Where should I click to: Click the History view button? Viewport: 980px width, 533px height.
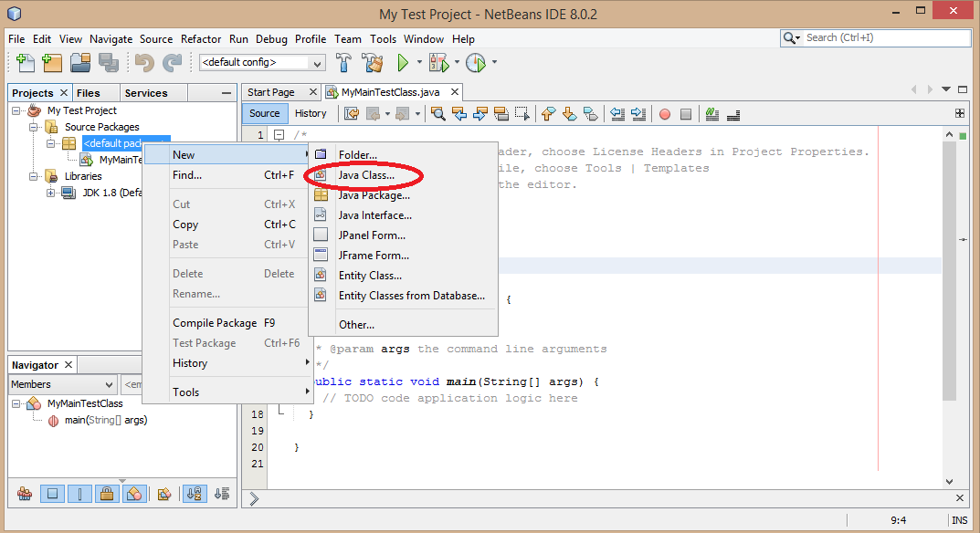click(x=311, y=113)
